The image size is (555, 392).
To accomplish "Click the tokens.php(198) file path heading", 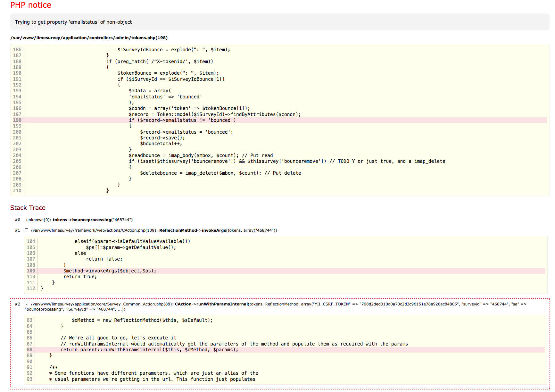I will pos(89,38).
